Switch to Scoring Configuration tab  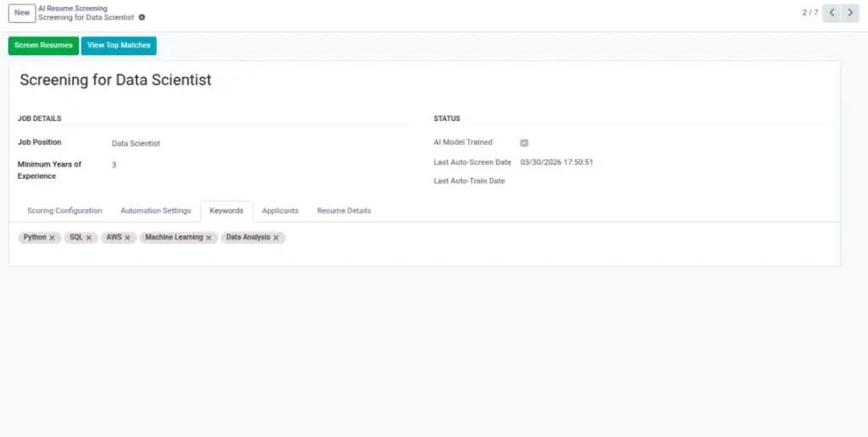click(64, 211)
